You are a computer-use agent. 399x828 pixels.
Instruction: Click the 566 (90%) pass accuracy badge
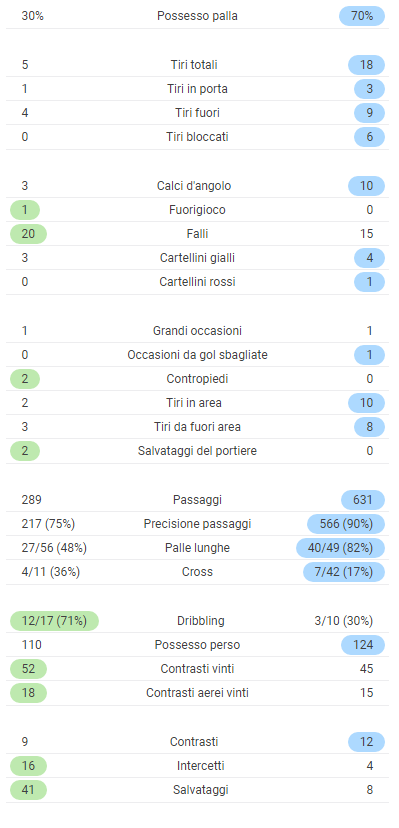[346, 524]
